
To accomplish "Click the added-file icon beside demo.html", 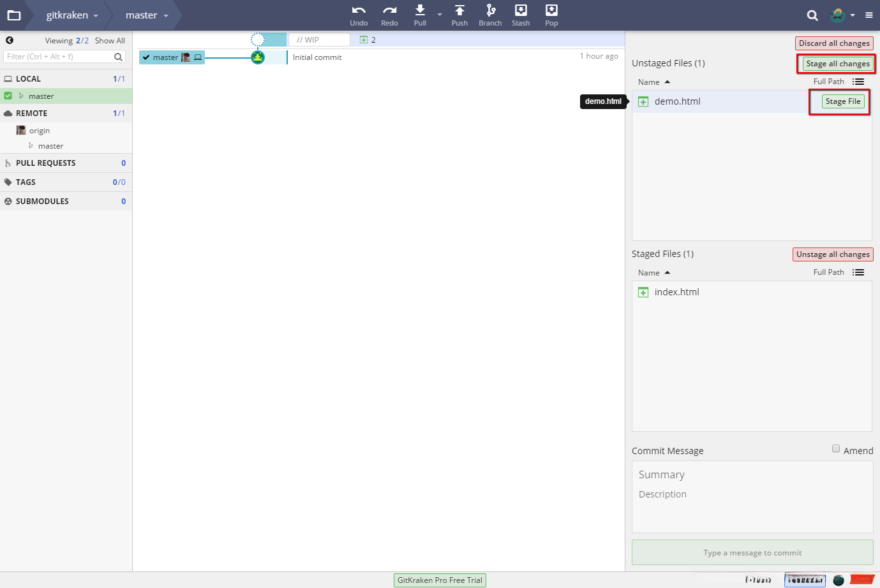I will (x=643, y=101).
